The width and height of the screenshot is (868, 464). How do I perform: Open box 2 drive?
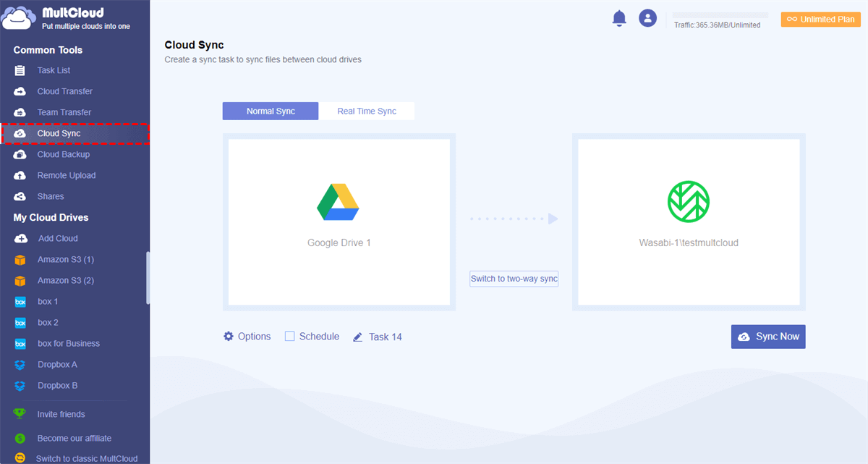point(48,322)
